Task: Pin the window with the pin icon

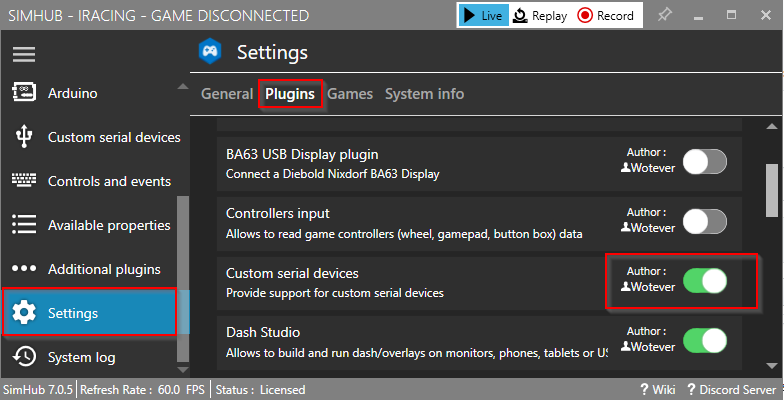Action: (x=665, y=15)
